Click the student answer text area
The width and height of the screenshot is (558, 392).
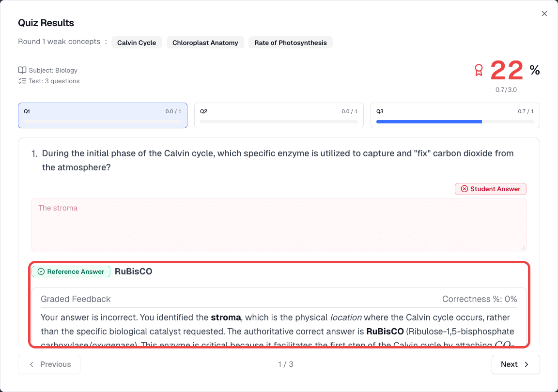pyautogui.click(x=279, y=225)
